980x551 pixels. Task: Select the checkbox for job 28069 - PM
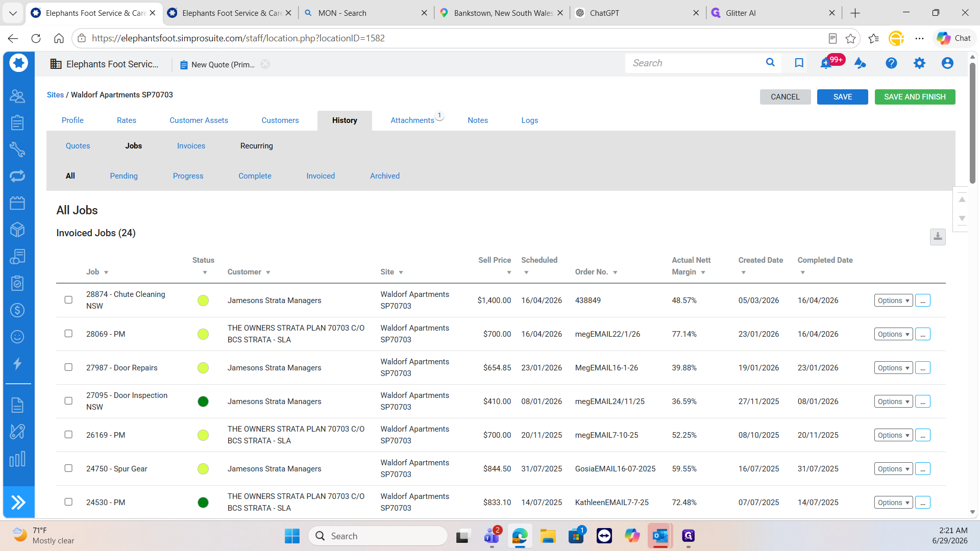(68, 334)
